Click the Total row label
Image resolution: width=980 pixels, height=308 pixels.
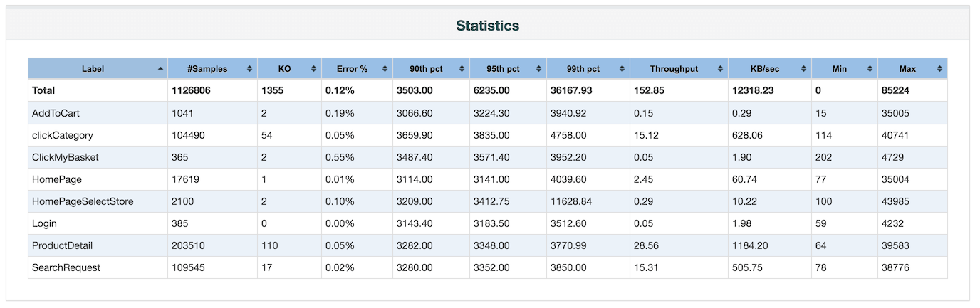[x=43, y=91]
